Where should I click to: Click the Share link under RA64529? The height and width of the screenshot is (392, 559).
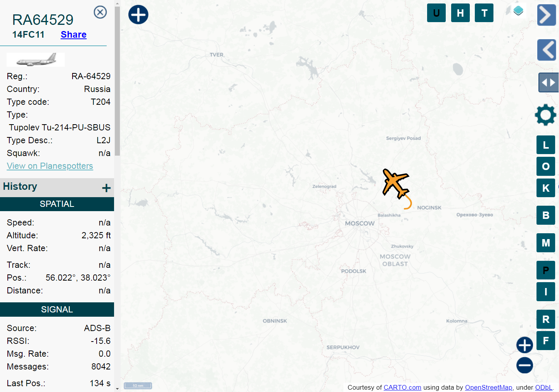pyautogui.click(x=74, y=35)
